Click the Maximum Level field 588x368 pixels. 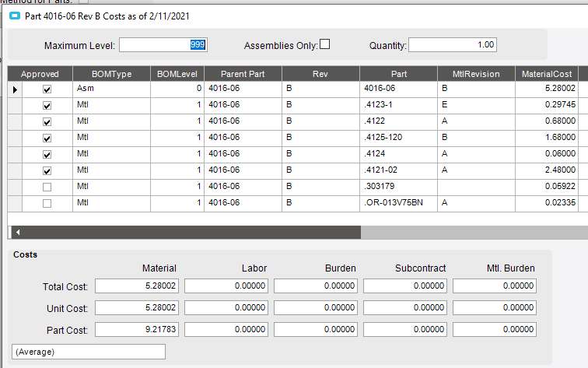tap(163, 45)
